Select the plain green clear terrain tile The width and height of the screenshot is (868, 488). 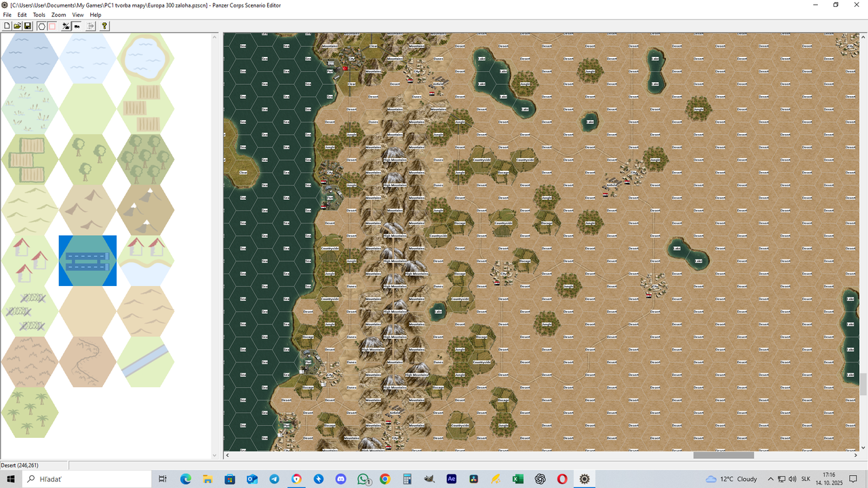coord(87,108)
